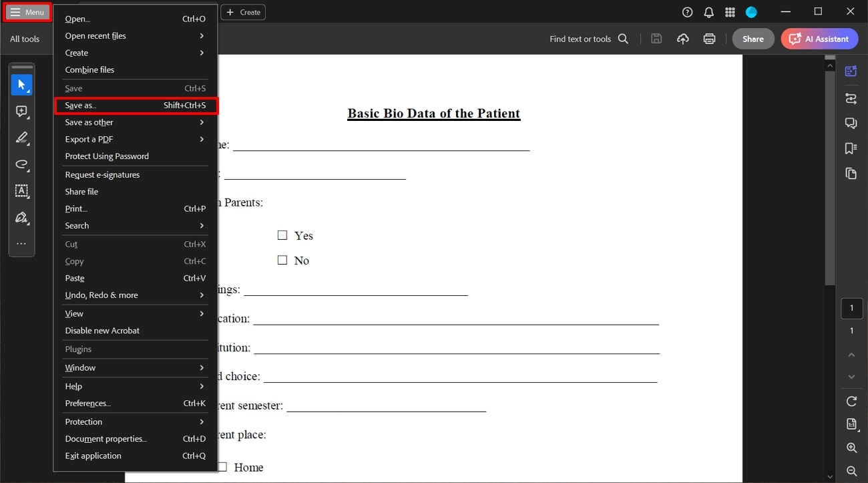Click the vertical document scrollbar

(x=830, y=177)
